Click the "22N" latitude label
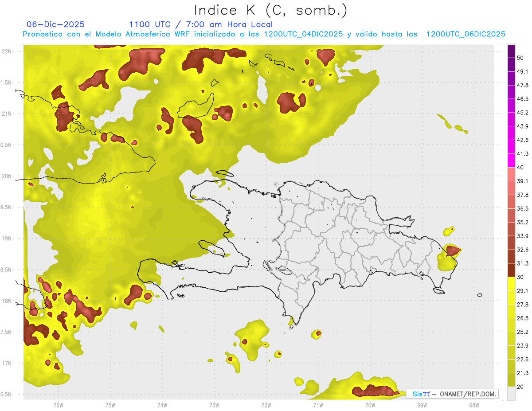This screenshot has height=411, width=532. point(7,51)
